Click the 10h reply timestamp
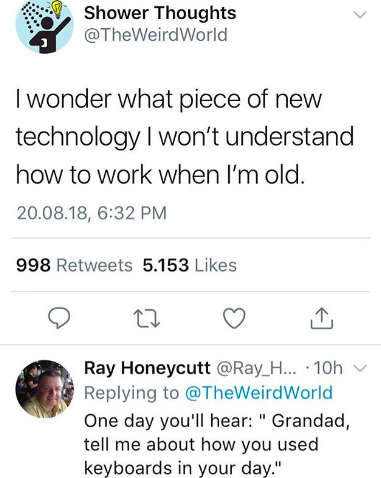381x478 pixels. click(328, 368)
